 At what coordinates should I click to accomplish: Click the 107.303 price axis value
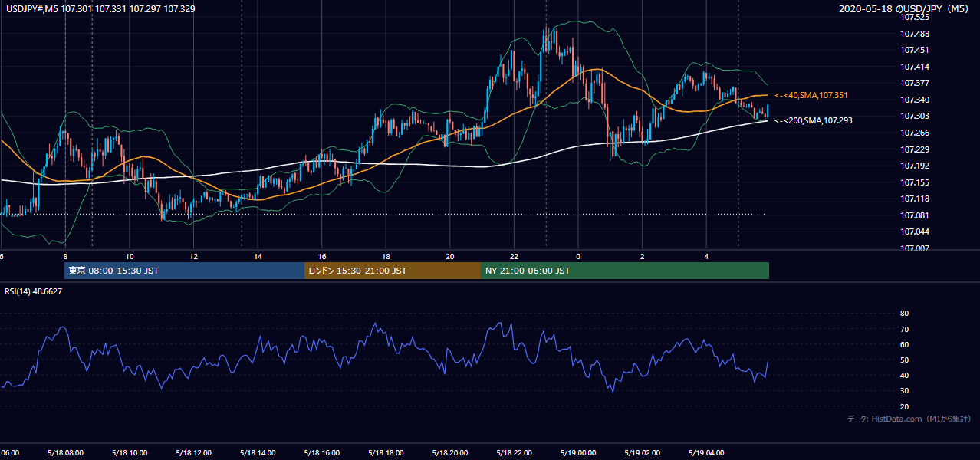pos(916,116)
